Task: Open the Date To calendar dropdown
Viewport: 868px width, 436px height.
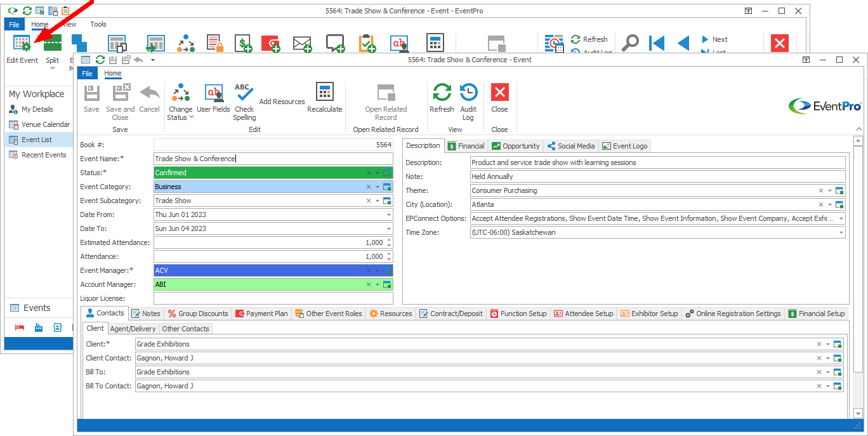Action: [x=388, y=228]
